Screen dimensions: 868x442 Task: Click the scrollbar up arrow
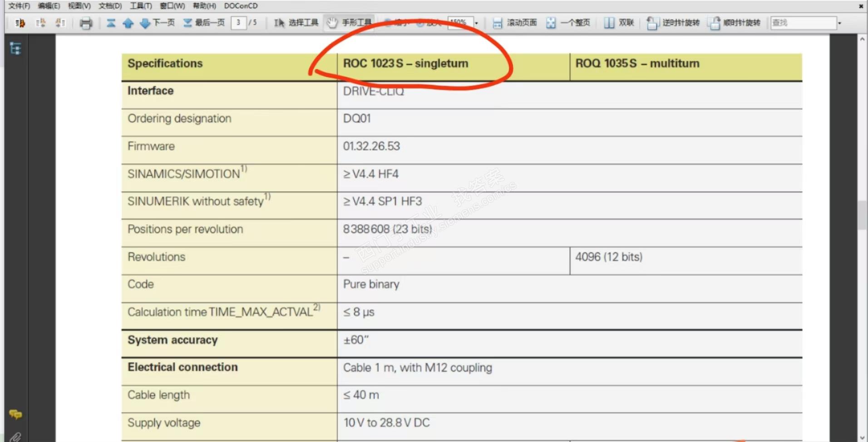click(x=862, y=39)
